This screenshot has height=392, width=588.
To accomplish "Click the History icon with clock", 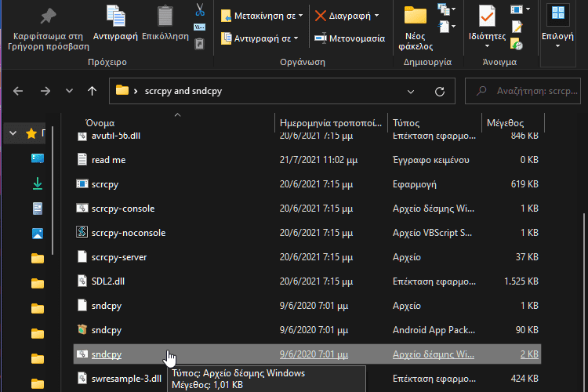I will tap(517, 44).
